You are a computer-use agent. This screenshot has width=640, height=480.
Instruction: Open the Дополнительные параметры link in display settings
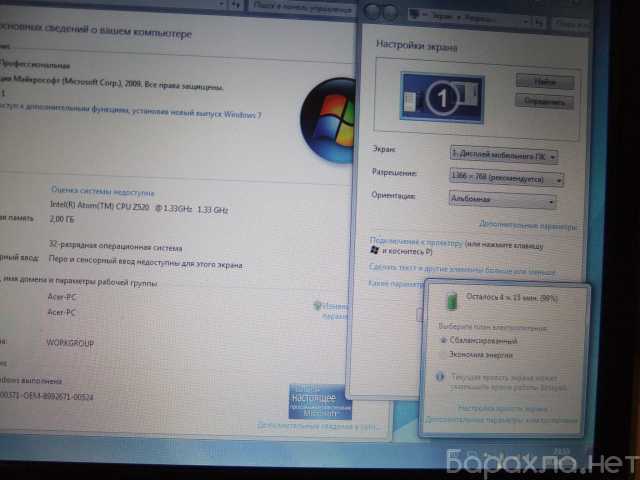(528, 225)
